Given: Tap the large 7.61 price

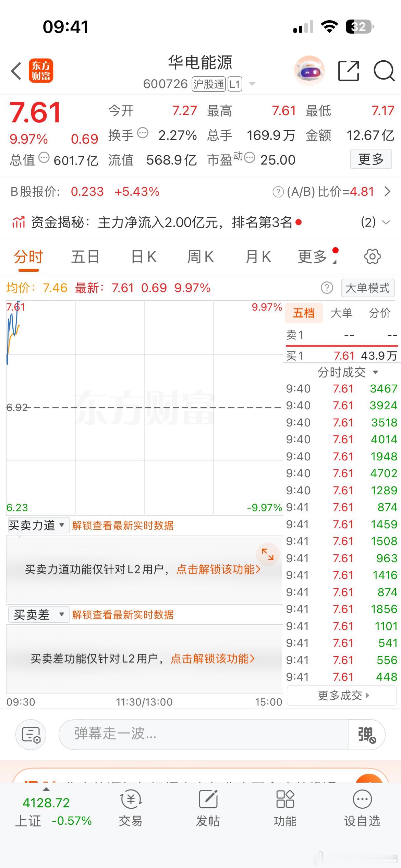Looking at the screenshot, I should [x=36, y=112].
